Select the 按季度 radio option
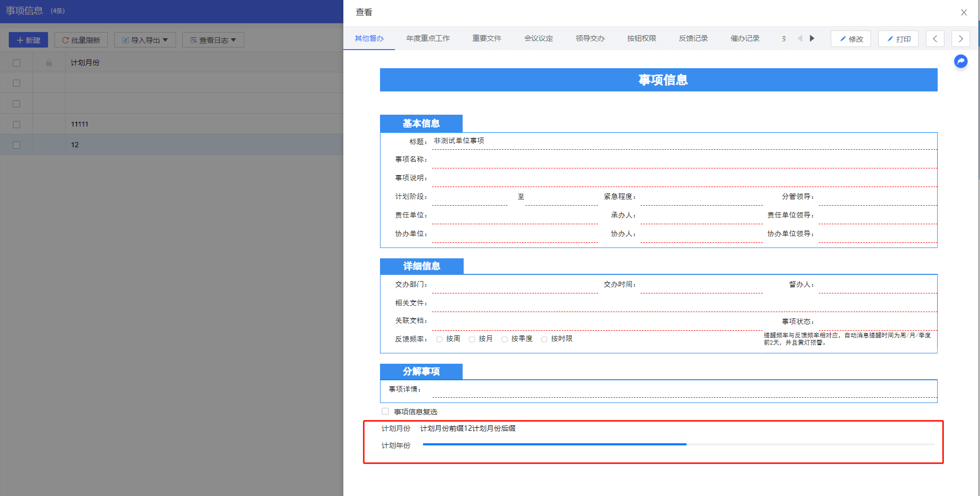980x496 pixels. pyautogui.click(x=504, y=339)
